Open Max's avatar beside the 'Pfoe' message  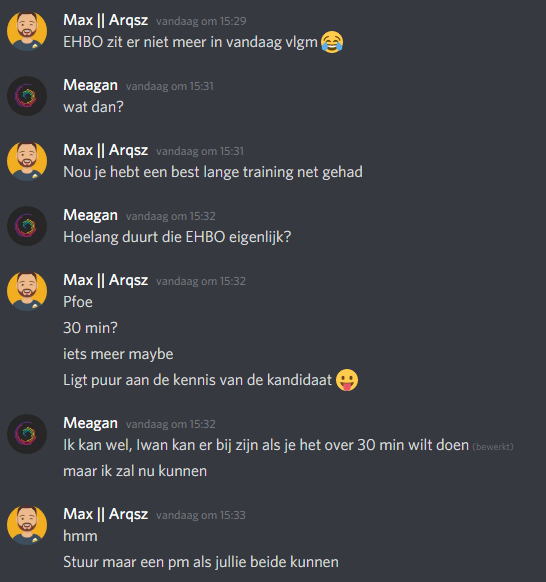[27, 291]
